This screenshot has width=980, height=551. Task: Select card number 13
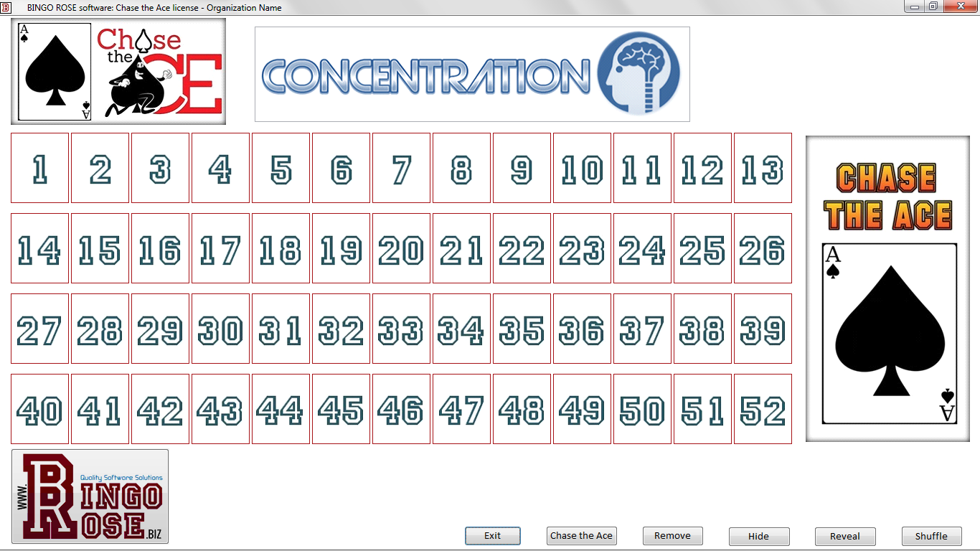pyautogui.click(x=762, y=167)
